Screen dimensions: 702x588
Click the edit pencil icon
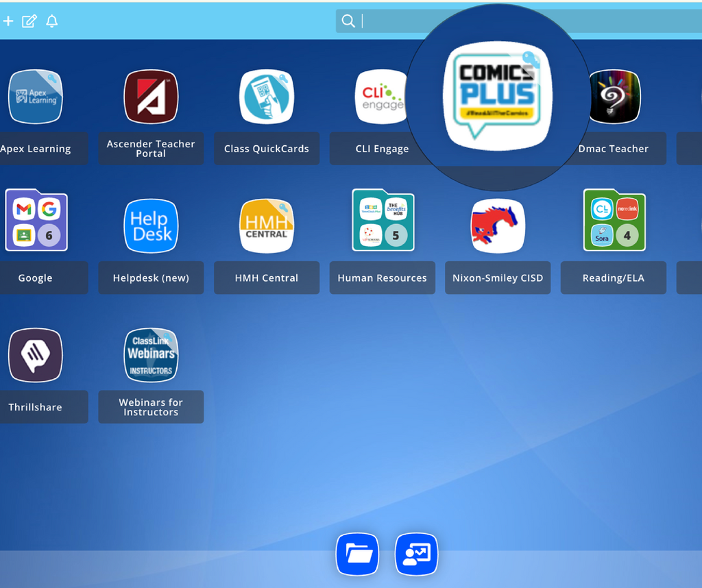pos(29,21)
